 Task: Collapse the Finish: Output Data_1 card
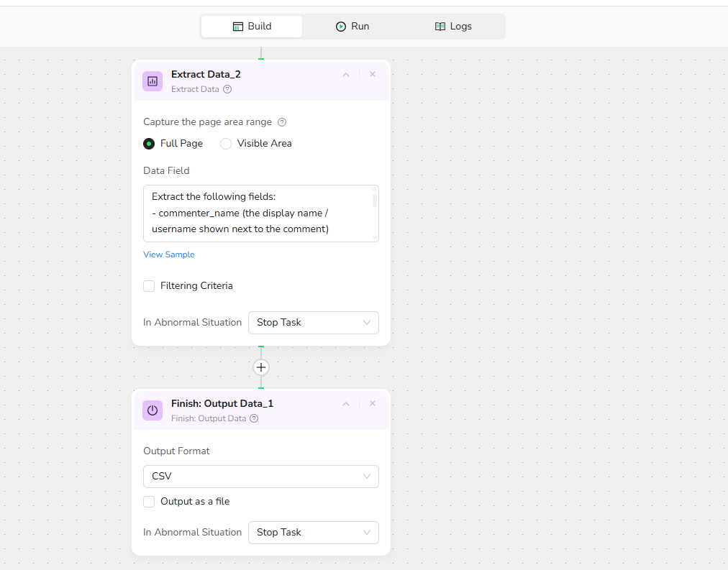click(x=346, y=404)
